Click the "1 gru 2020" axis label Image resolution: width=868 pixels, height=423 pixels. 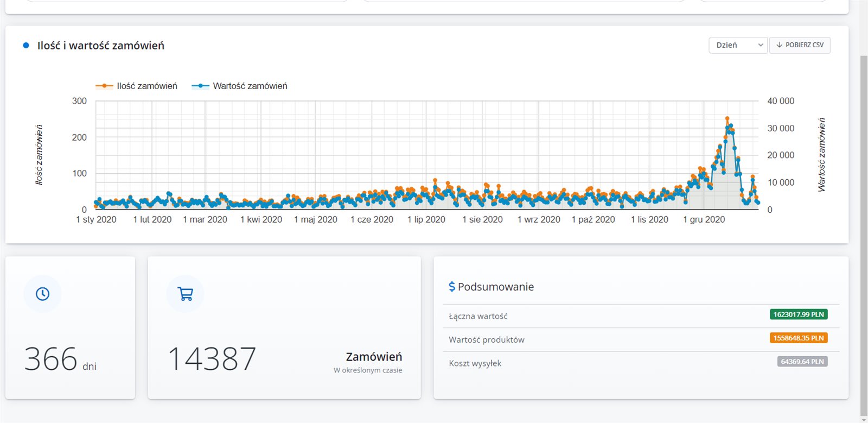704,219
